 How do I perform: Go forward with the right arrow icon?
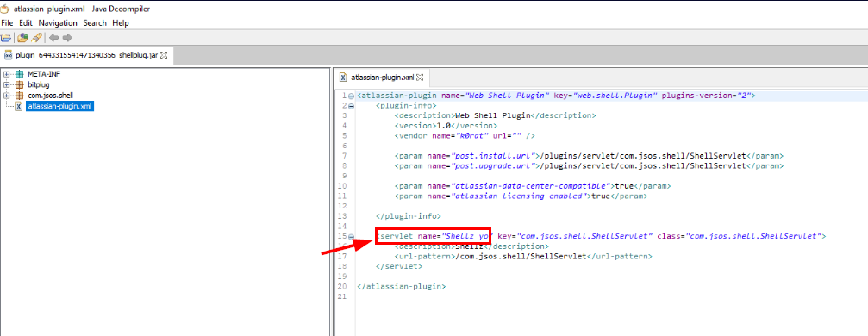coord(67,38)
